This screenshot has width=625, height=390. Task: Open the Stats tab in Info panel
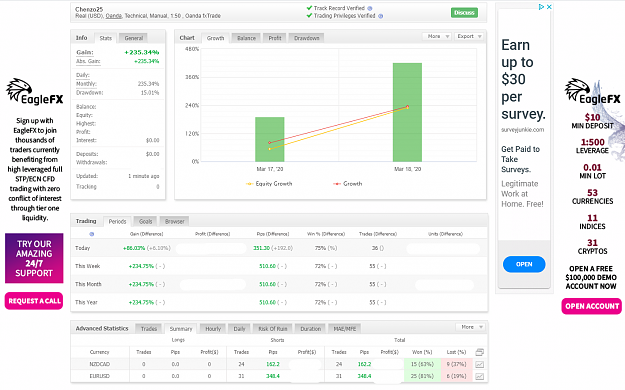(106, 38)
